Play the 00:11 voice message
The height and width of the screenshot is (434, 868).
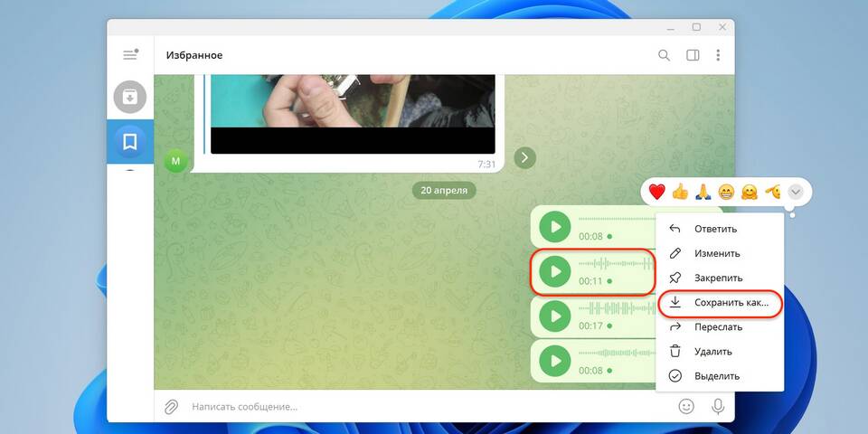click(555, 271)
